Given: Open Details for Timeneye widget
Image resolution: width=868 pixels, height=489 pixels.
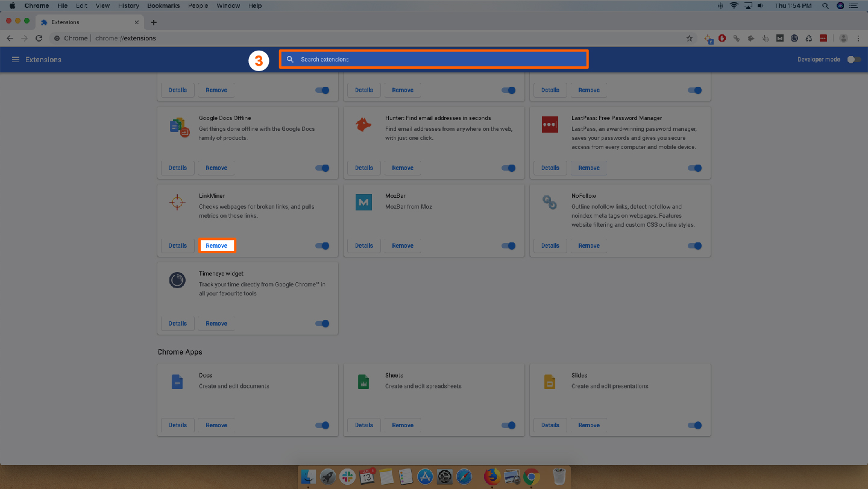Looking at the screenshot, I should (x=178, y=323).
